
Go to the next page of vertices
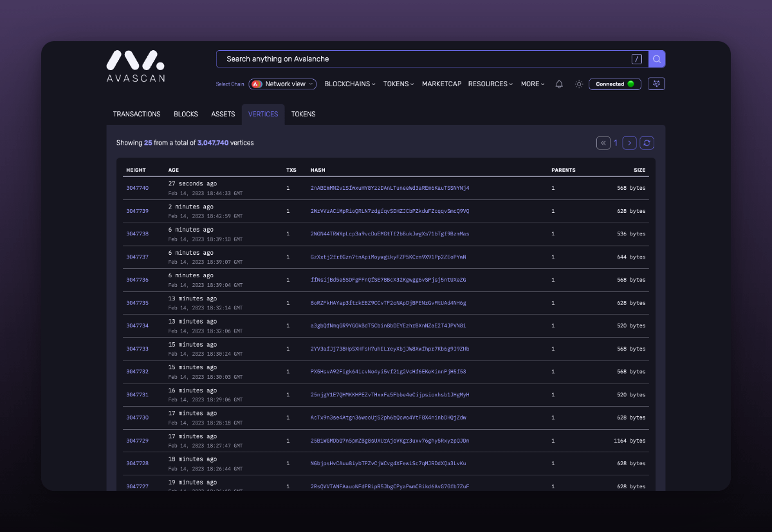click(x=630, y=143)
